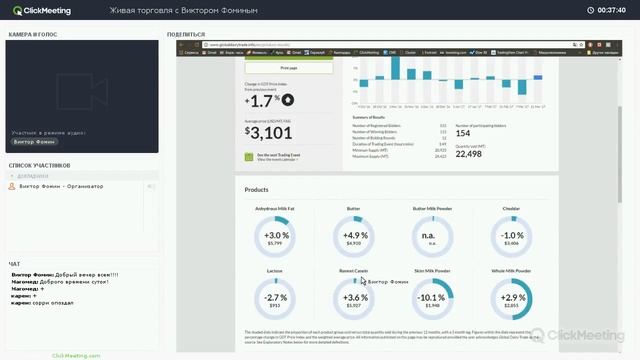
Task: Open See the next Trading Event link
Action: [x=278, y=155]
